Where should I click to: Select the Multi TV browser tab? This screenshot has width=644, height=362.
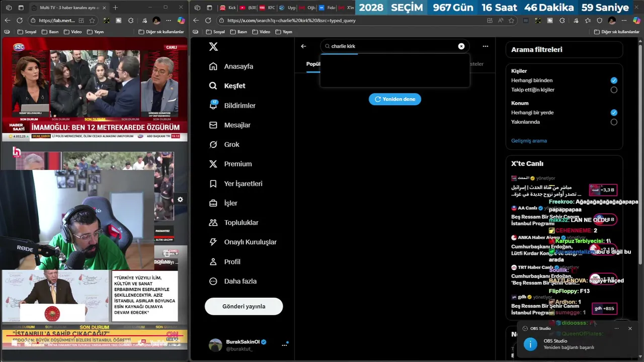coord(69,8)
